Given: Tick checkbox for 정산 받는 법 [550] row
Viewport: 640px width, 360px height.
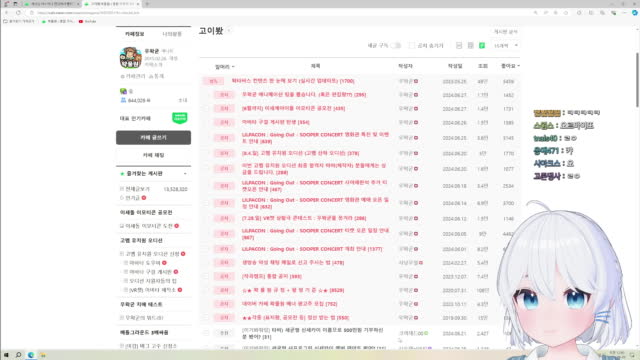Looking at the screenshot, I should click(x=206, y=318).
